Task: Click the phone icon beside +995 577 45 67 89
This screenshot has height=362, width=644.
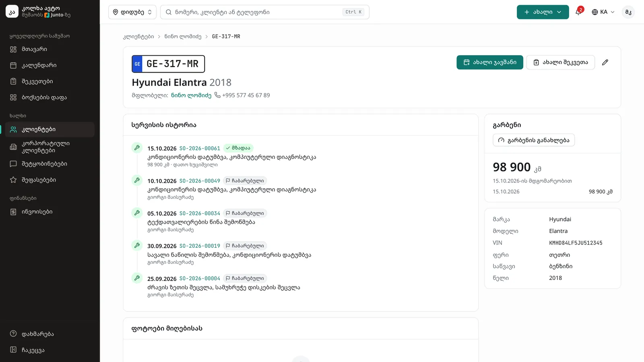Action: point(217,95)
